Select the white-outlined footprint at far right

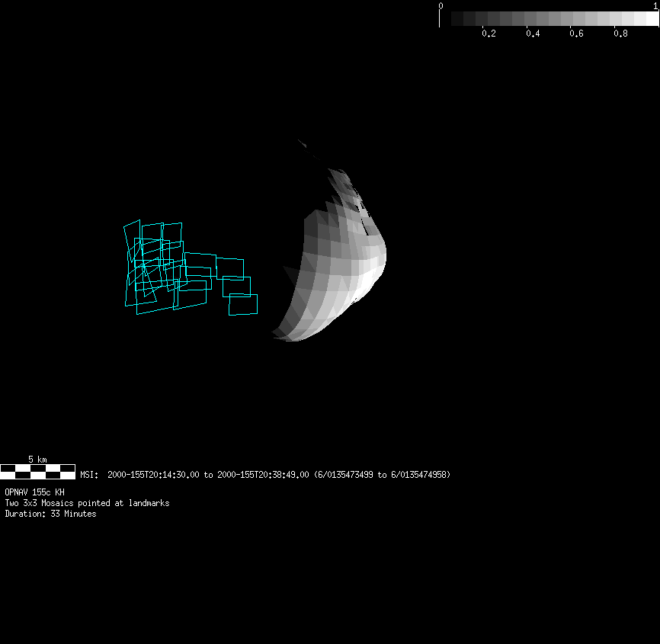point(243,304)
